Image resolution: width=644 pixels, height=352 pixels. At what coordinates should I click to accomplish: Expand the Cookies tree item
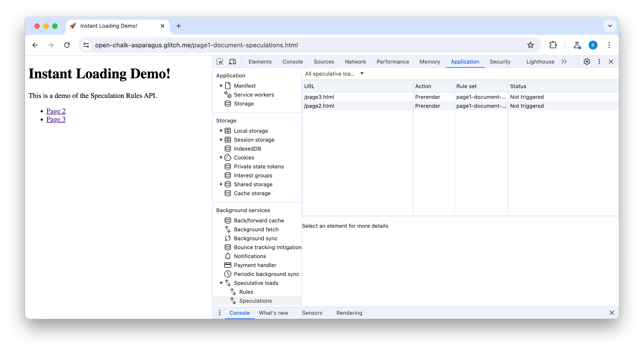[222, 157]
